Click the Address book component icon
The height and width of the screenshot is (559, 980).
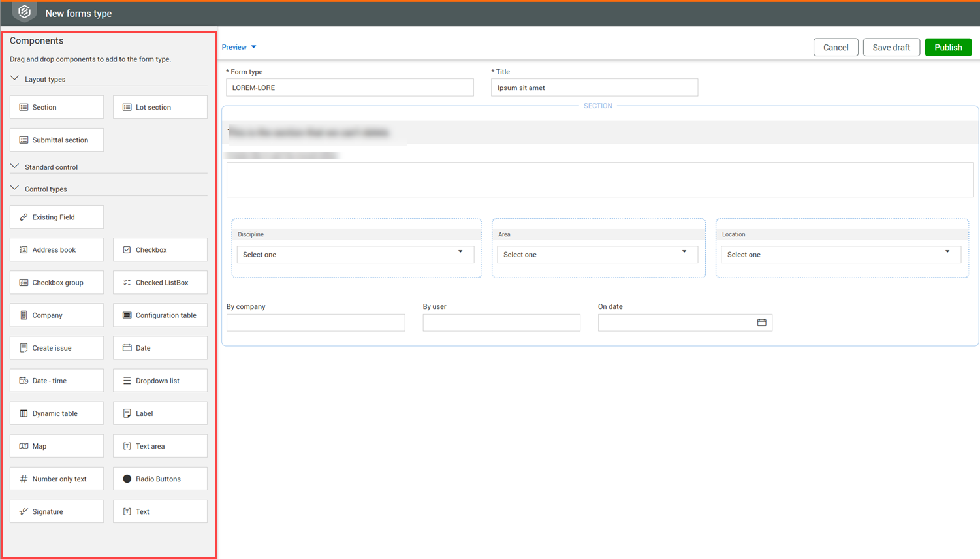point(24,250)
